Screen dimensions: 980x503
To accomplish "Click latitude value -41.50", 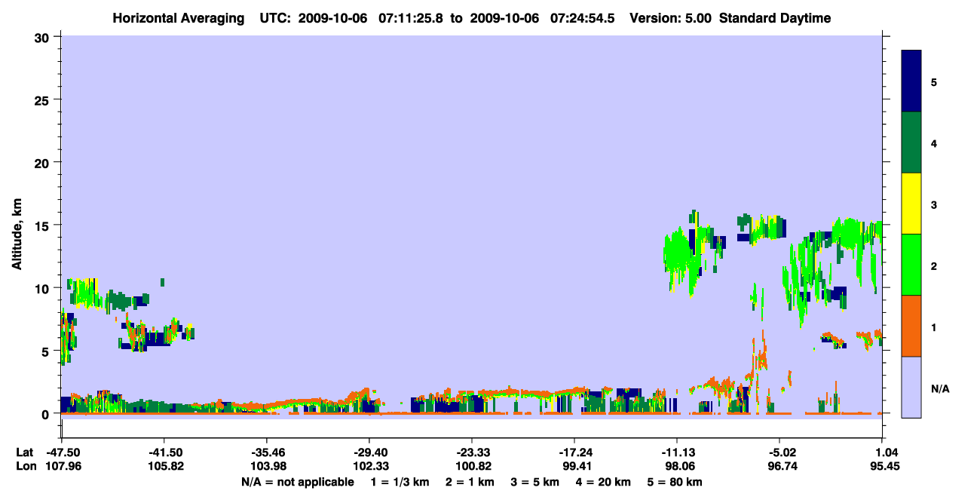I will 164,452.
